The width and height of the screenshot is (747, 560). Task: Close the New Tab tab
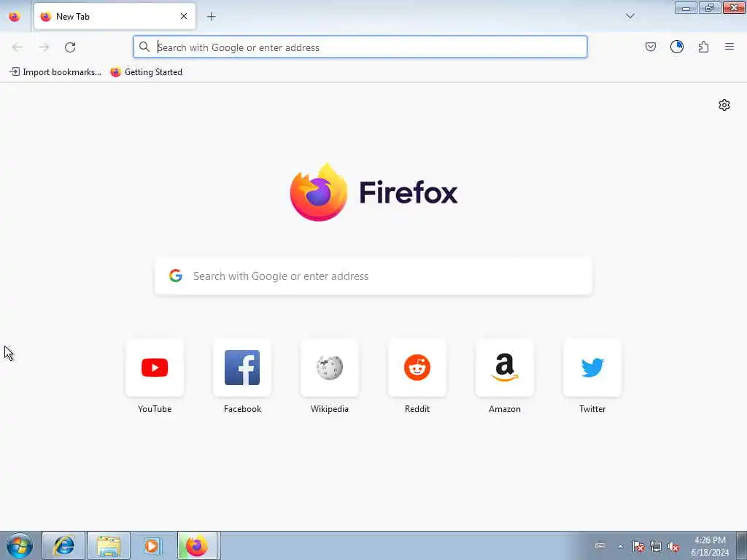coord(184,16)
